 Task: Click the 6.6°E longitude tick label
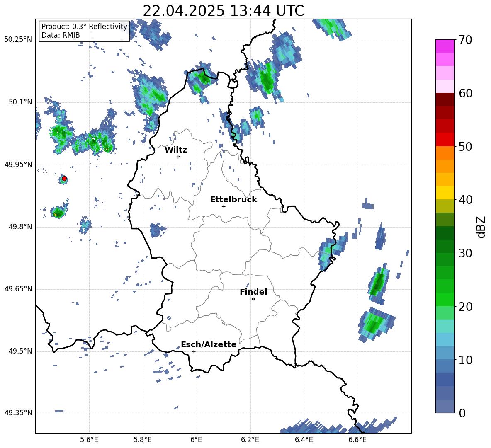[x=357, y=440]
